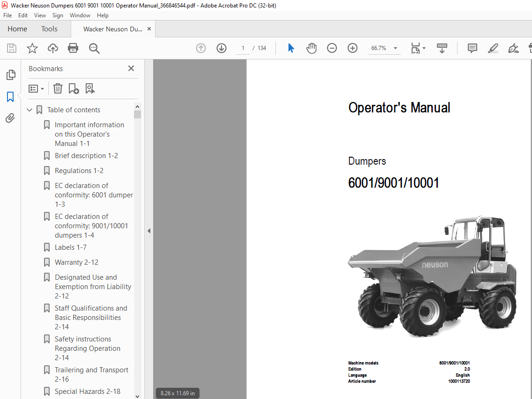532x399 pixels.
Task: Open fit page options dropdown arrow
Action: point(424,48)
